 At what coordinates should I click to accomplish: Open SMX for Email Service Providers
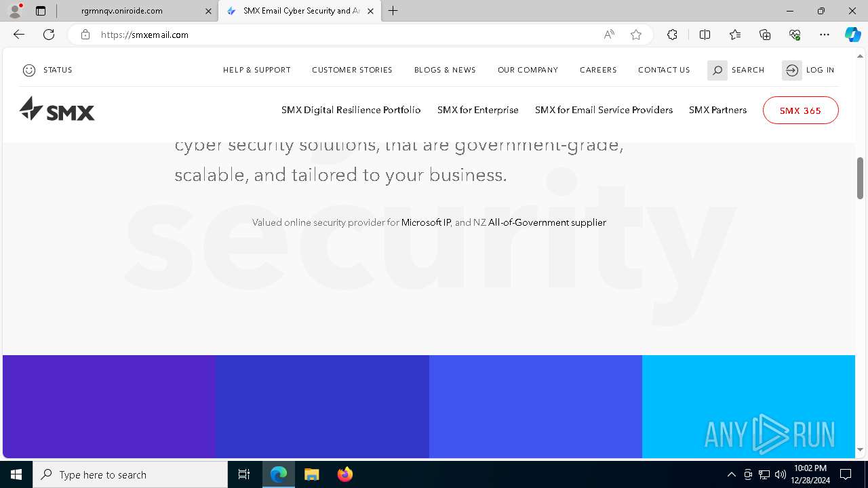pyautogui.click(x=604, y=110)
